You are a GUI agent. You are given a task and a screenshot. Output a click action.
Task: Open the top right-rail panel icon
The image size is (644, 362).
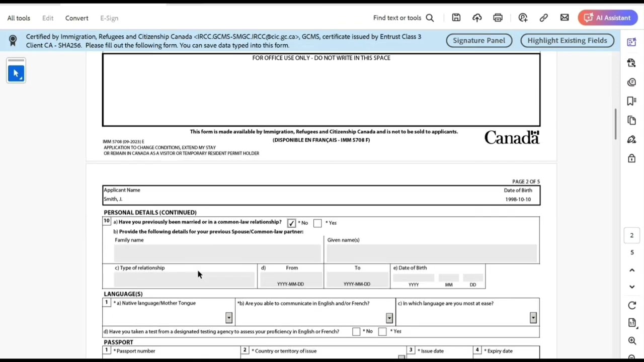click(632, 43)
